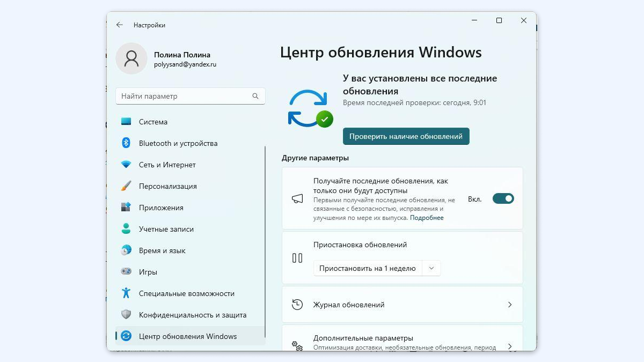Follow the Подробнее link

pos(427,218)
